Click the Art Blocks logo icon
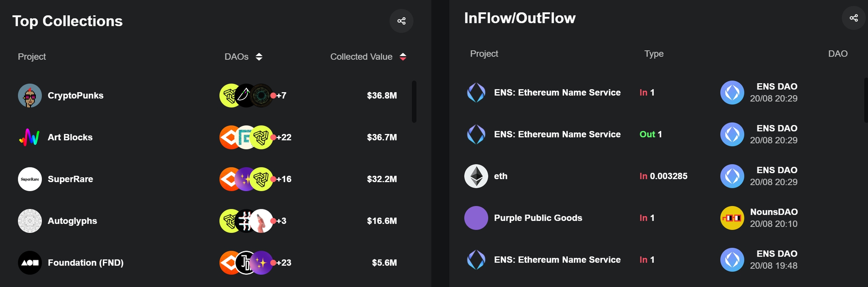Viewport: 868px width, 287px height. tap(30, 137)
